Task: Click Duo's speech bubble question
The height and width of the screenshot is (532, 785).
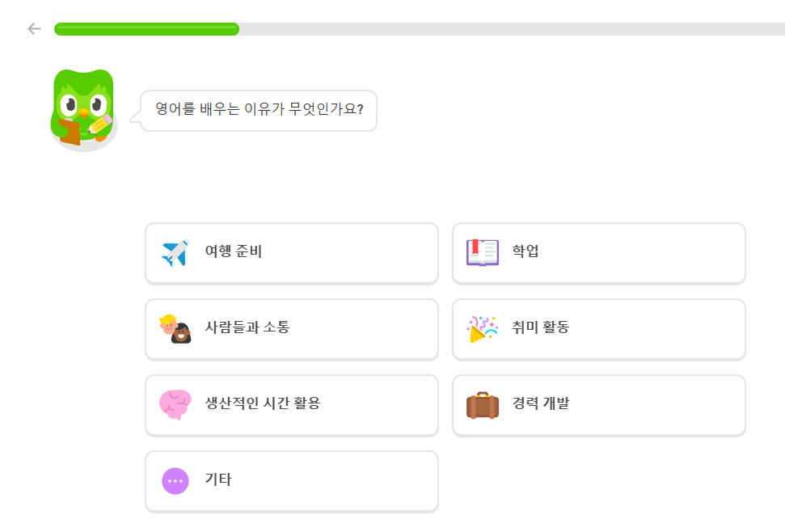Action: pyautogui.click(x=259, y=110)
